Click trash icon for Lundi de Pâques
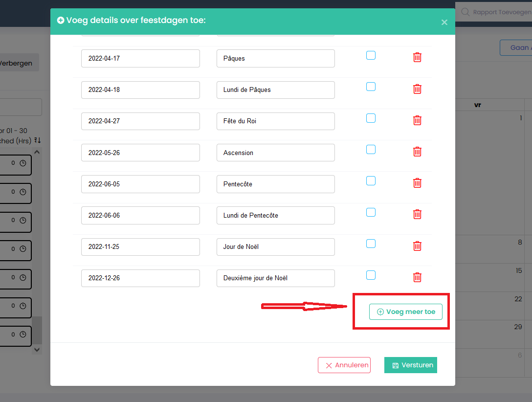532x402 pixels. pyautogui.click(x=417, y=89)
